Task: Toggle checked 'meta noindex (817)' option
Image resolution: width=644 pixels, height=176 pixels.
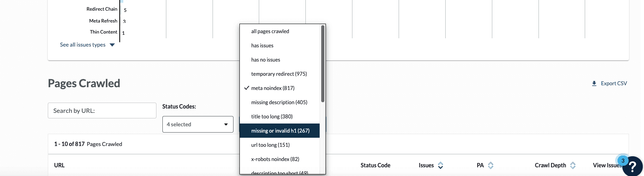Action: coord(273,88)
